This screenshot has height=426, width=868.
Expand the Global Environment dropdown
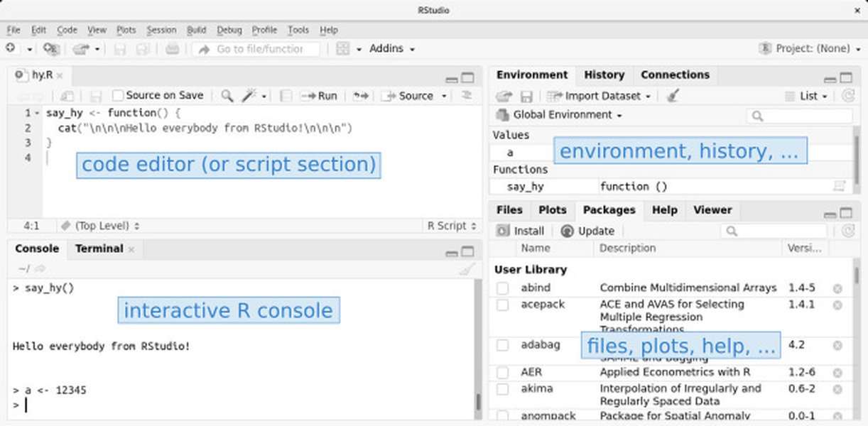pos(559,114)
